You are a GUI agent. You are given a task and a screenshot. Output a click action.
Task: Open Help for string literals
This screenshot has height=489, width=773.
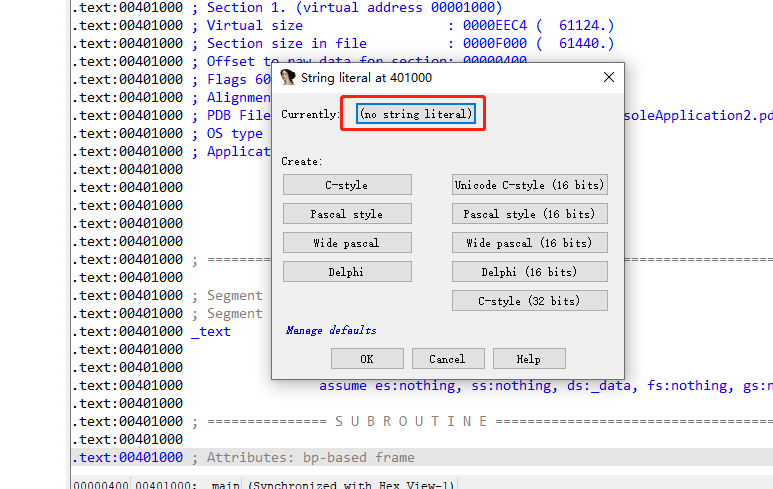(529, 359)
